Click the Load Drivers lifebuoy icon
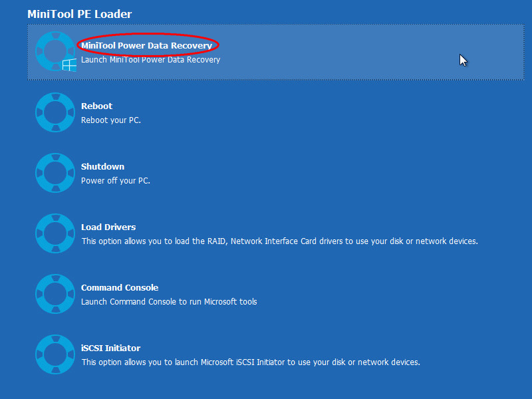 tap(55, 233)
